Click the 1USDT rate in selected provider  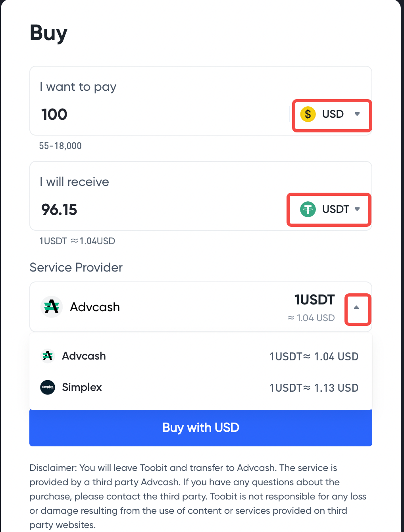coord(315,300)
